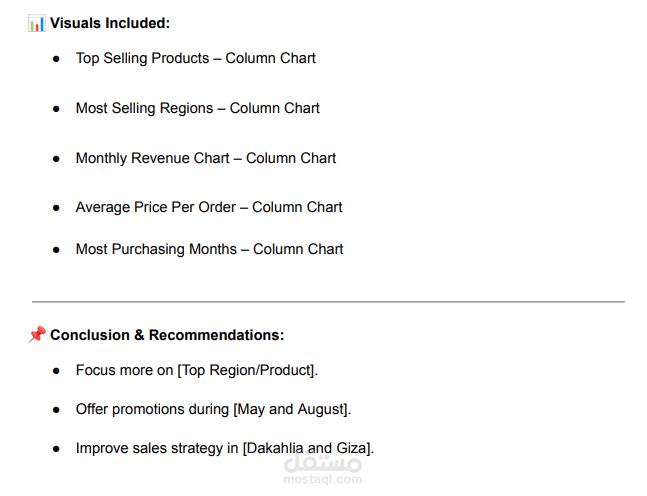Click the Monthly Revenue Chart line
Viewport: 647px width, 496px height.
206,158
